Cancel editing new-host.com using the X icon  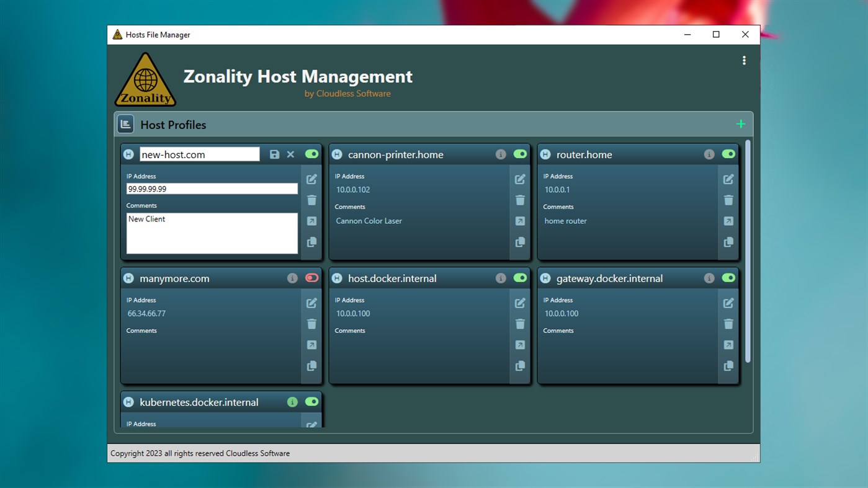pos(290,154)
